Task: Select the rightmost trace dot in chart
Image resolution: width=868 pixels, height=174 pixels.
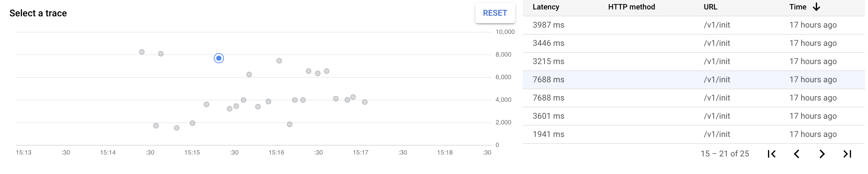Action: [x=364, y=102]
